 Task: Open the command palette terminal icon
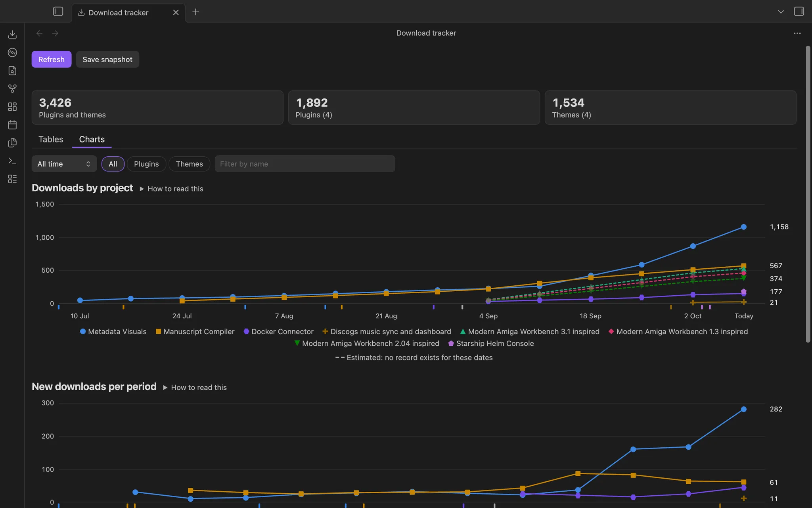[12, 161]
